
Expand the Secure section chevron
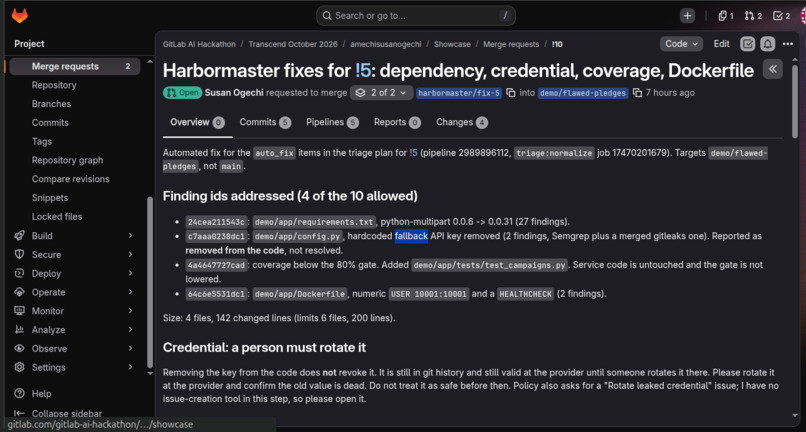tap(130, 255)
